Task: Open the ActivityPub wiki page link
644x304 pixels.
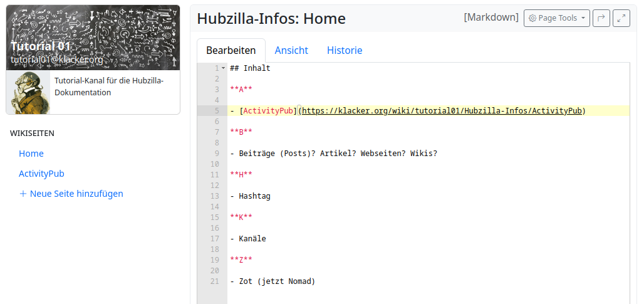Action: (x=41, y=174)
